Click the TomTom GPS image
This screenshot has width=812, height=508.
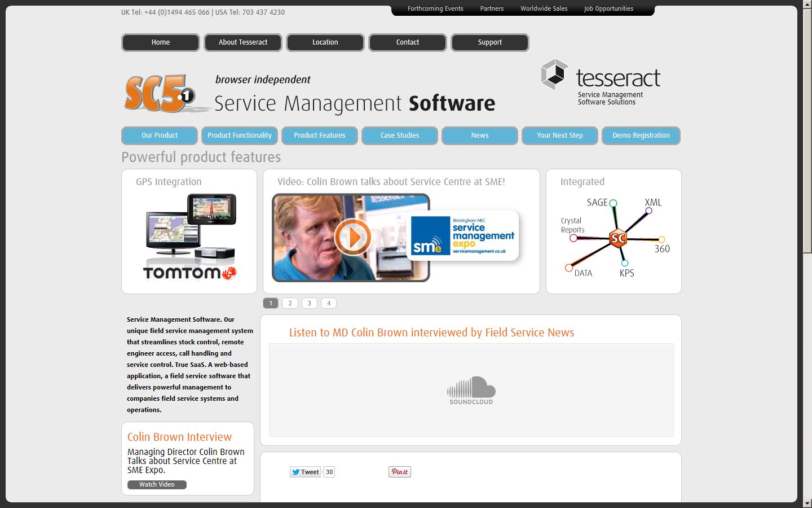pos(189,237)
